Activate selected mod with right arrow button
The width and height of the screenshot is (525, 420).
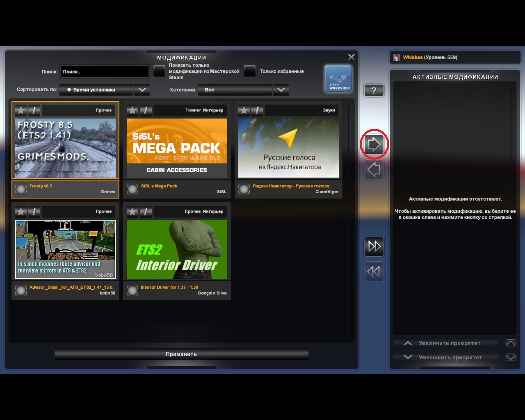point(374,144)
